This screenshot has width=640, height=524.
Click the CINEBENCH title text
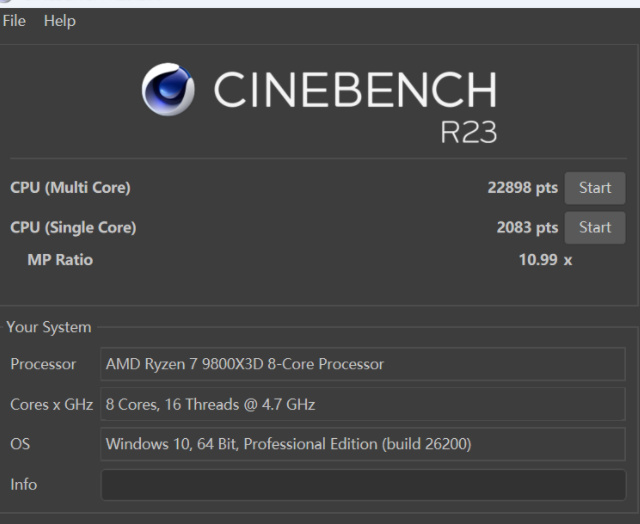pos(355,89)
